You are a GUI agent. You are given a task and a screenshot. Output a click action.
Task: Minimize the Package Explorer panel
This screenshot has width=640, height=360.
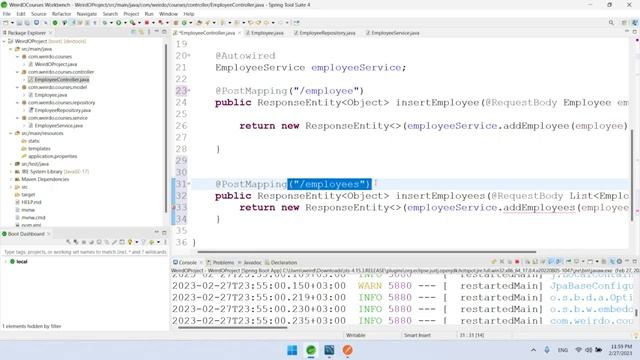point(157,32)
